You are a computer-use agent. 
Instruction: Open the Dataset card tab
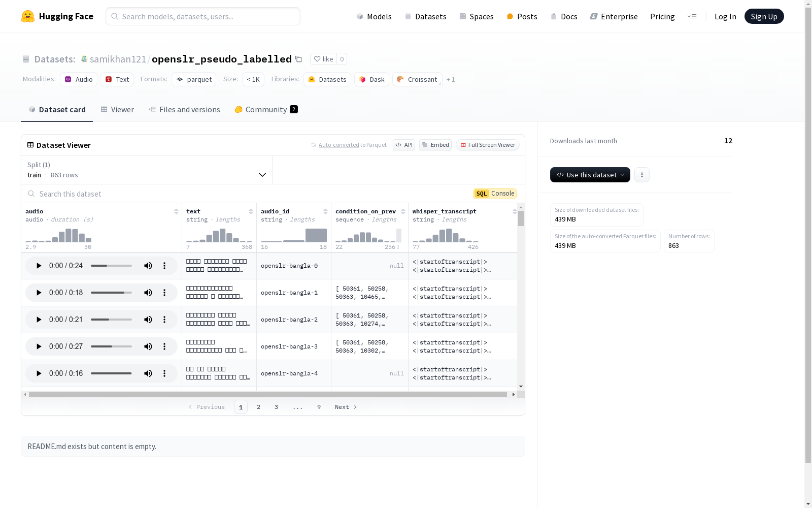[x=57, y=110]
